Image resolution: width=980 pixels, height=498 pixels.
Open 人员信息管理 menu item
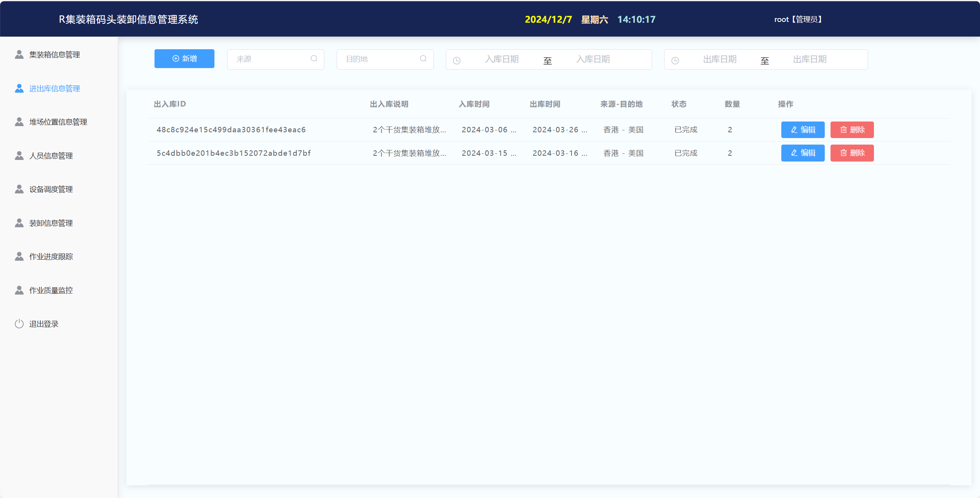(x=51, y=156)
